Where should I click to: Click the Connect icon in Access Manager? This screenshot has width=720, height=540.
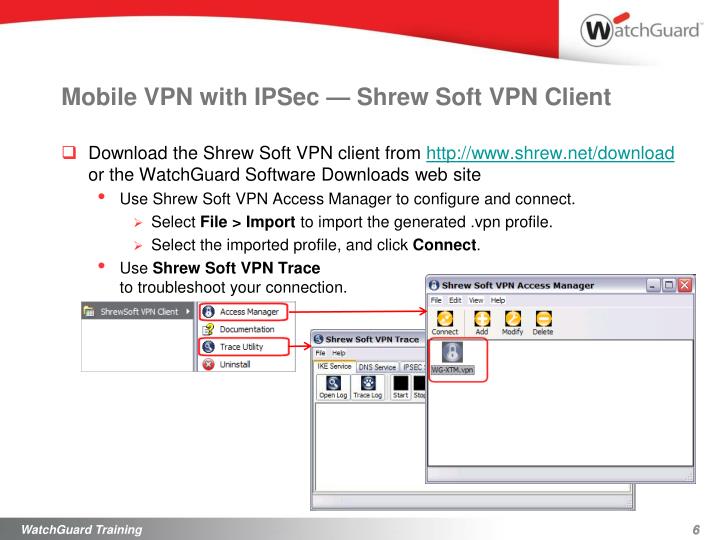(444, 322)
